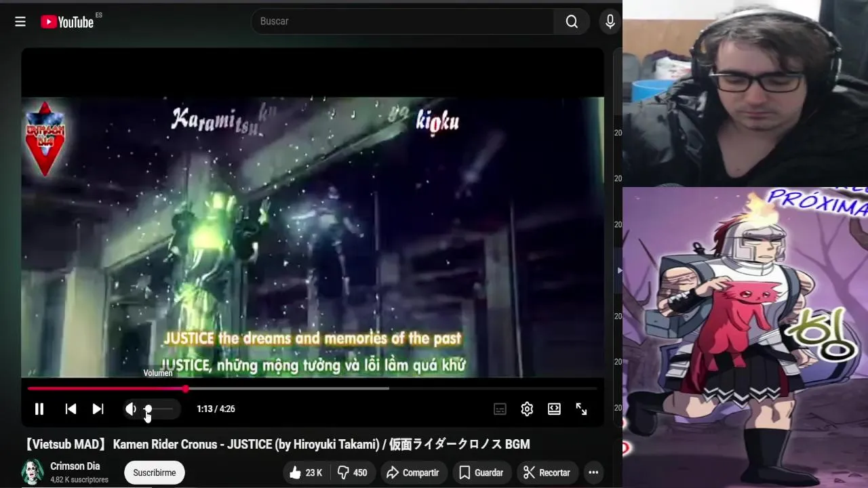Set volume on the Volumen slider

159,409
